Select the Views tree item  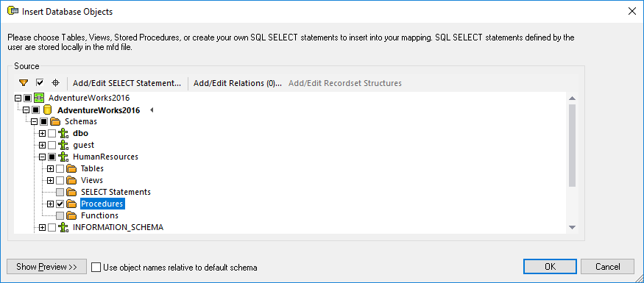(92, 181)
